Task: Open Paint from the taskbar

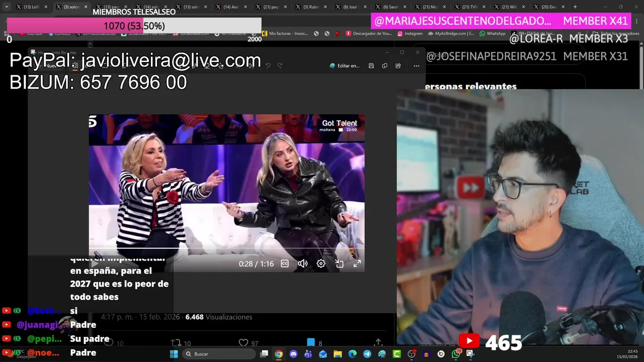Action: 382,354
